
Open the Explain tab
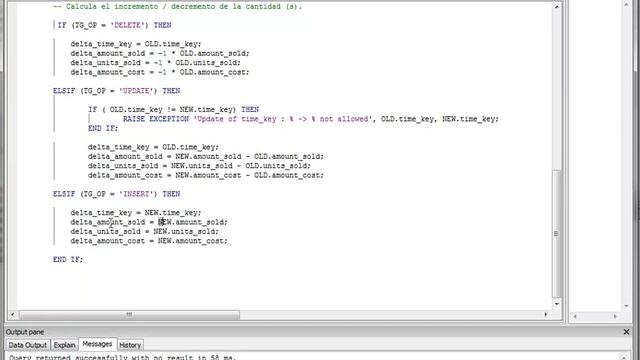tap(64, 345)
